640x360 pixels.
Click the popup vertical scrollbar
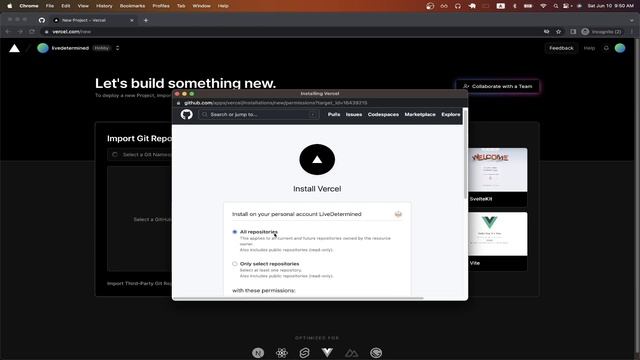[x=465, y=154]
